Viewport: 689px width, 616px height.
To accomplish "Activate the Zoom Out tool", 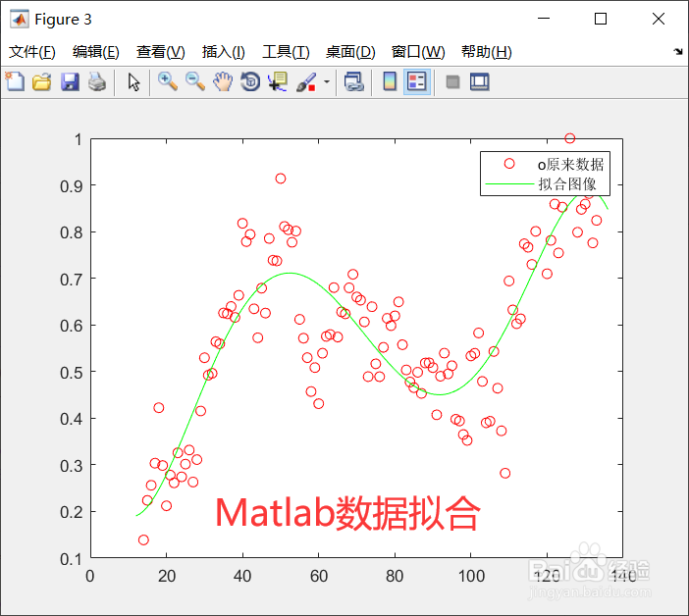I will tap(195, 81).
